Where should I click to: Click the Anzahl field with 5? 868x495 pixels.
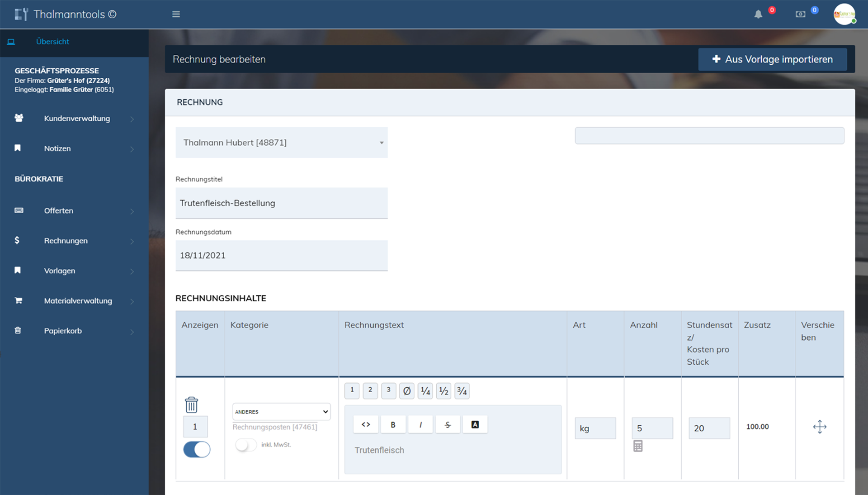(652, 428)
